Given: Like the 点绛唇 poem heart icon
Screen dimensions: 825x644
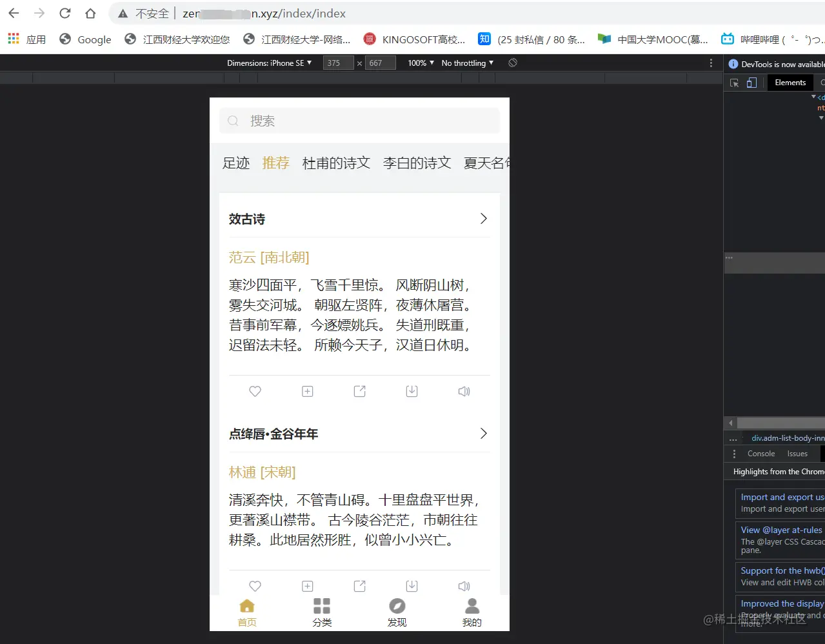Looking at the screenshot, I should tap(255, 586).
